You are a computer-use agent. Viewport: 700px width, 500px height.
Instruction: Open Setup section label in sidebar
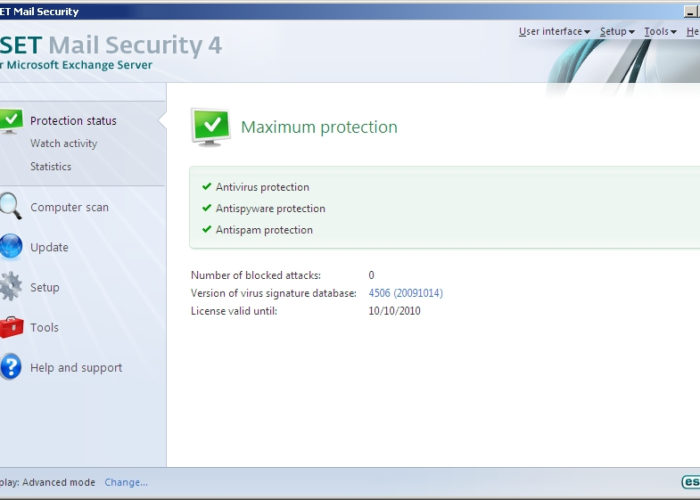coord(45,288)
